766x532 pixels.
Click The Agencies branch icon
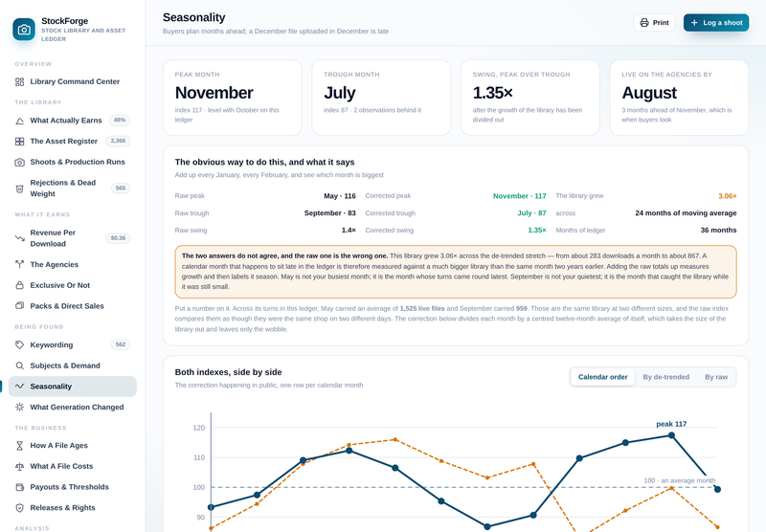click(x=19, y=264)
